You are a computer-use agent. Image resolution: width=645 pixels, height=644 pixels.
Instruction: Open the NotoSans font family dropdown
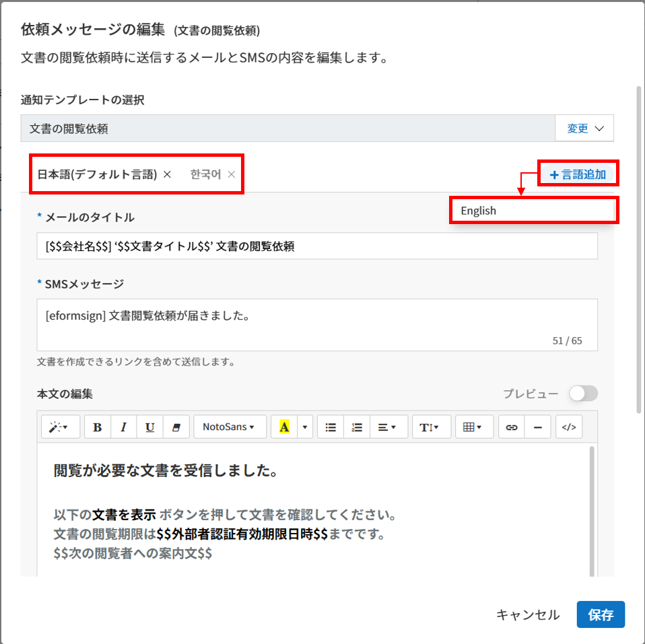[x=229, y=427]
